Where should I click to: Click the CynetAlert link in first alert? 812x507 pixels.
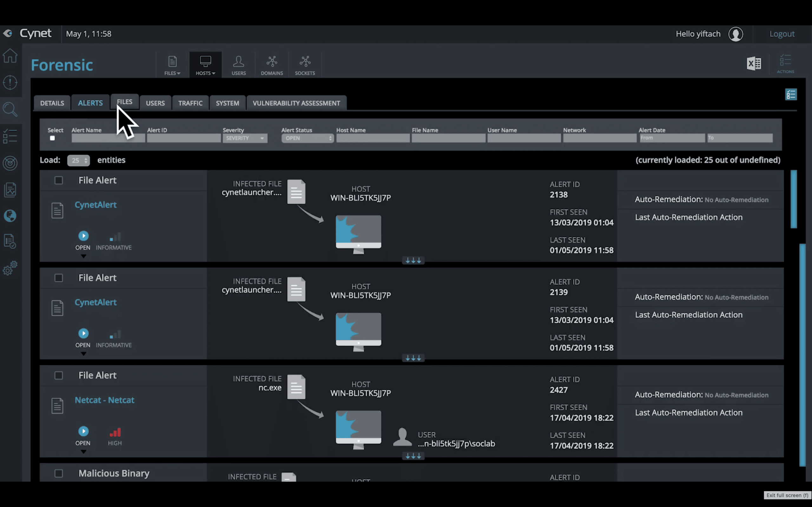point(95,204)
